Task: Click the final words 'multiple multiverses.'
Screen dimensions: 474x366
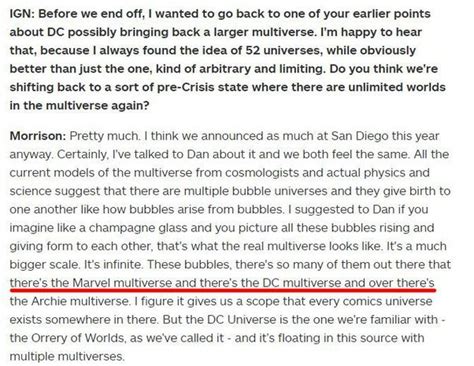Action: click(x=67, y=356)
